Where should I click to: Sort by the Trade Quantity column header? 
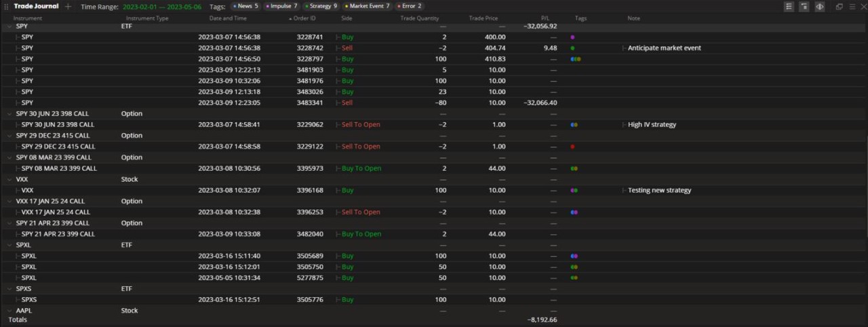(420, 18)
